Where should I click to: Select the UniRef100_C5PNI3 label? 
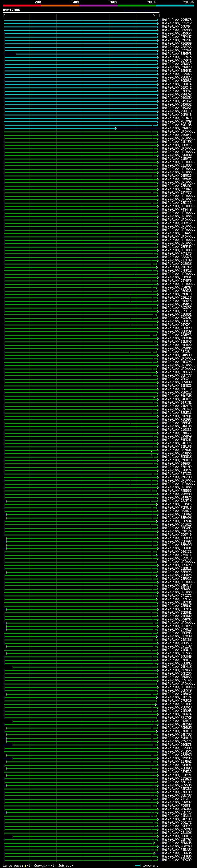[x=176, y=294]
